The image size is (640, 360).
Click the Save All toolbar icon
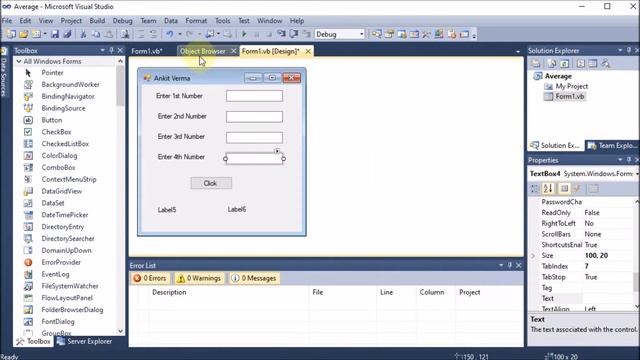[67, 34]
